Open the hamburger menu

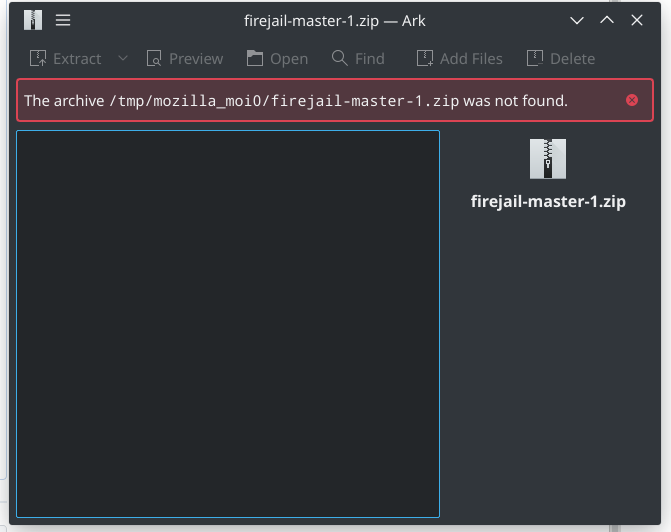[x=63, y=20]
